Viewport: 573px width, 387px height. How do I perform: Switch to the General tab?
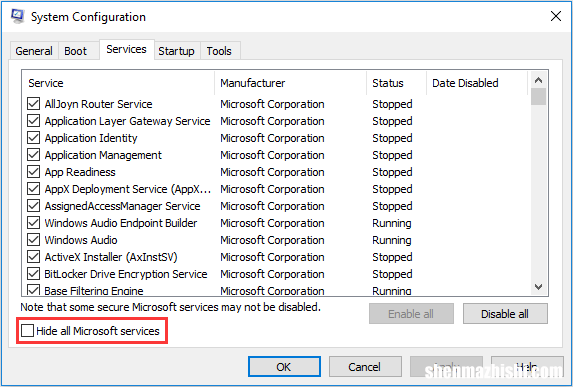point(34,51)
